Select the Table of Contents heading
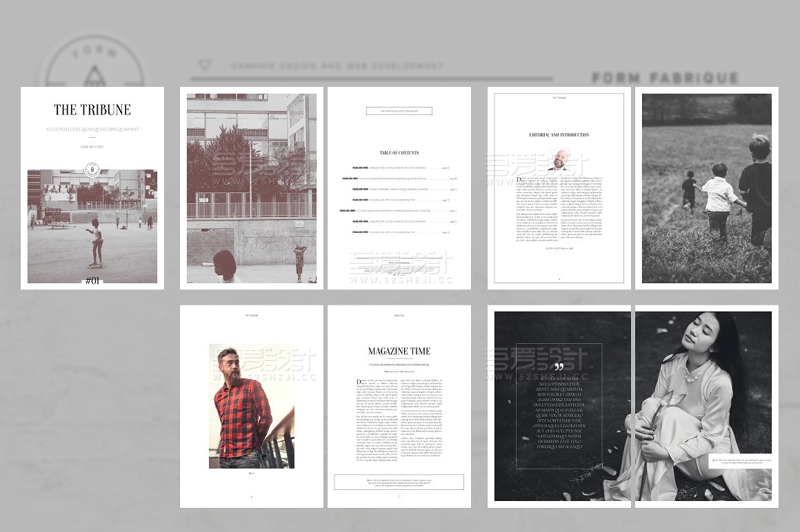The height and width of the screenshot is (532, 800). [399, 153]
